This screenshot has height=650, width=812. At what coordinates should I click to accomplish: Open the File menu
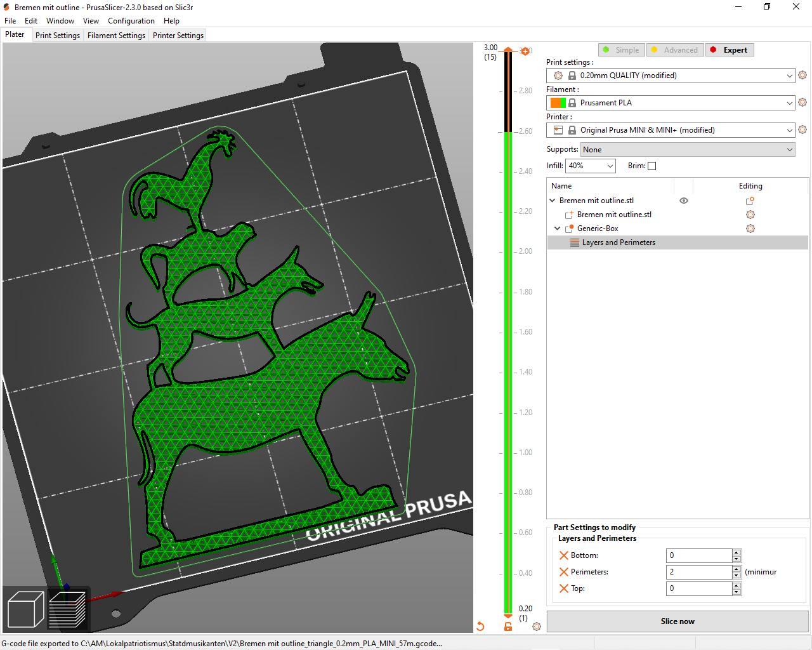[10, 21]
